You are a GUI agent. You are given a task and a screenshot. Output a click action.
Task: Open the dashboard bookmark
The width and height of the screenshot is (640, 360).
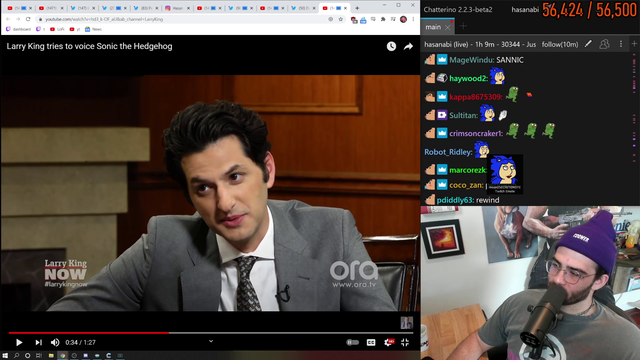(x=18, y=29)
